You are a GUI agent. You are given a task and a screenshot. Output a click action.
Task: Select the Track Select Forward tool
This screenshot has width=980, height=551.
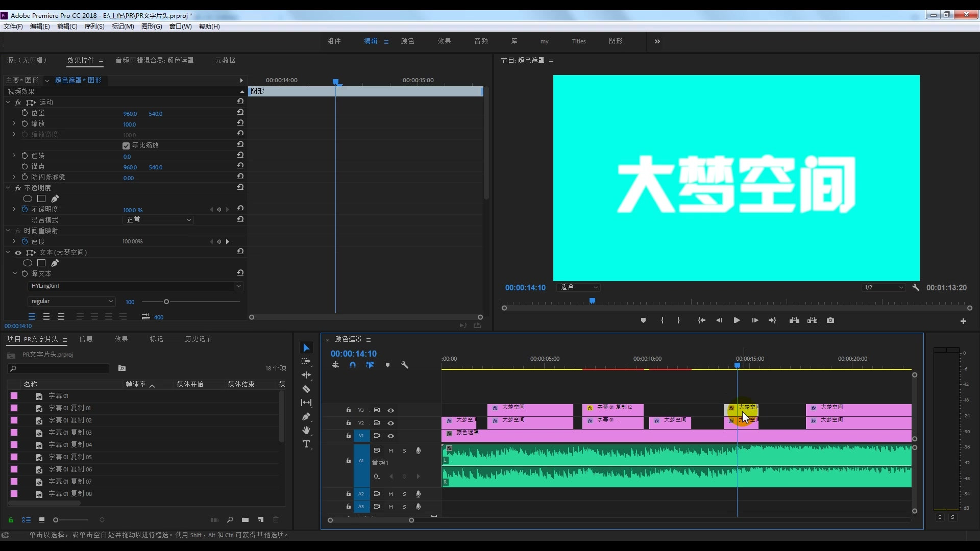pos(306,361)
